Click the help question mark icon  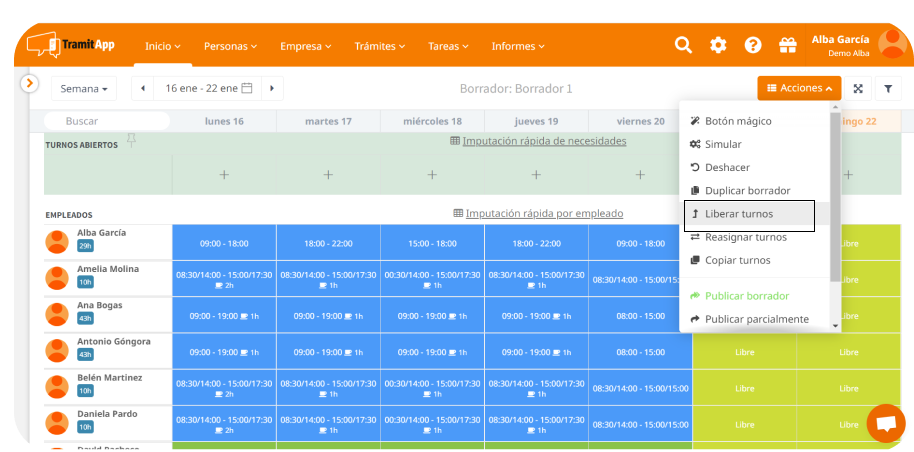tap(753, 45)
